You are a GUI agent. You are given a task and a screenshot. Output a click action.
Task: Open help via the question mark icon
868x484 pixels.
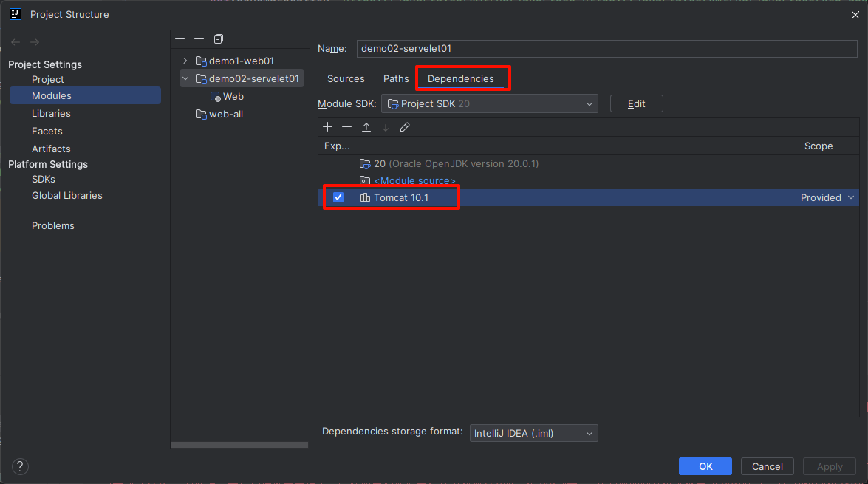tap(20, 467)
